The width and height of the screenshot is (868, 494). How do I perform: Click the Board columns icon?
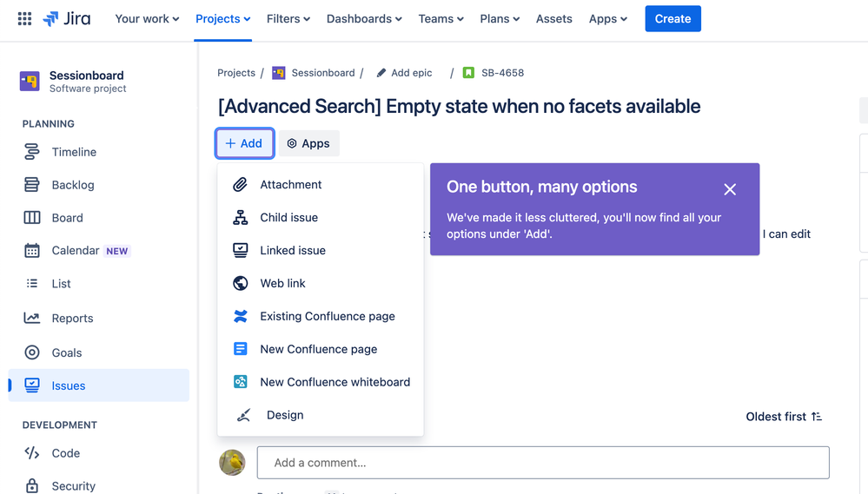click(31, 217)
